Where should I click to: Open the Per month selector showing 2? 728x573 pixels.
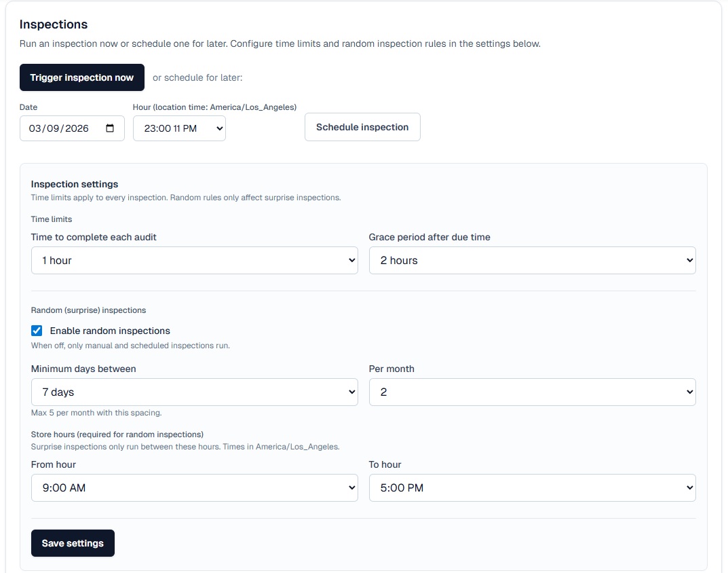533,392
